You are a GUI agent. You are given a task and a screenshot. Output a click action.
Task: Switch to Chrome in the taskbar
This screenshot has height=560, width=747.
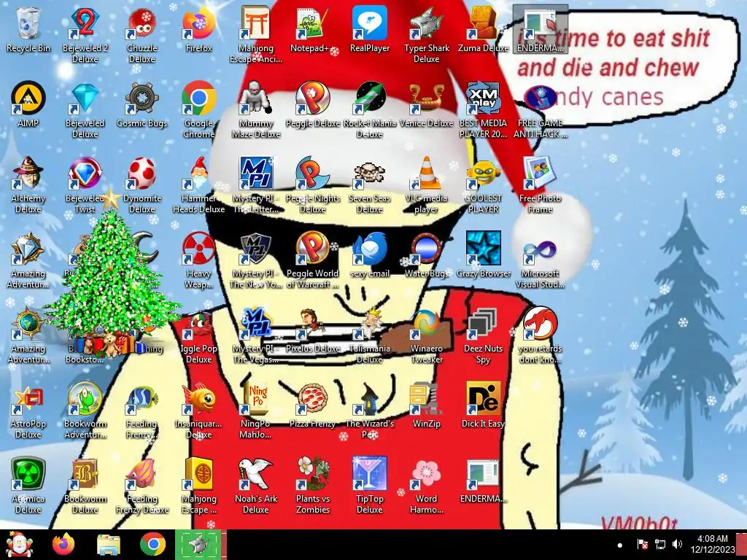[x=153, y=544]
